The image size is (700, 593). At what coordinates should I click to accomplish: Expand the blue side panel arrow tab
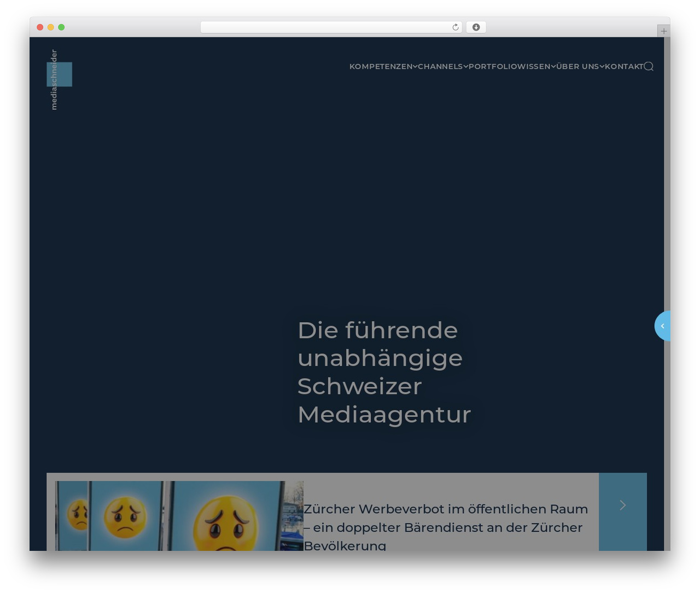(x=662, y=326)
